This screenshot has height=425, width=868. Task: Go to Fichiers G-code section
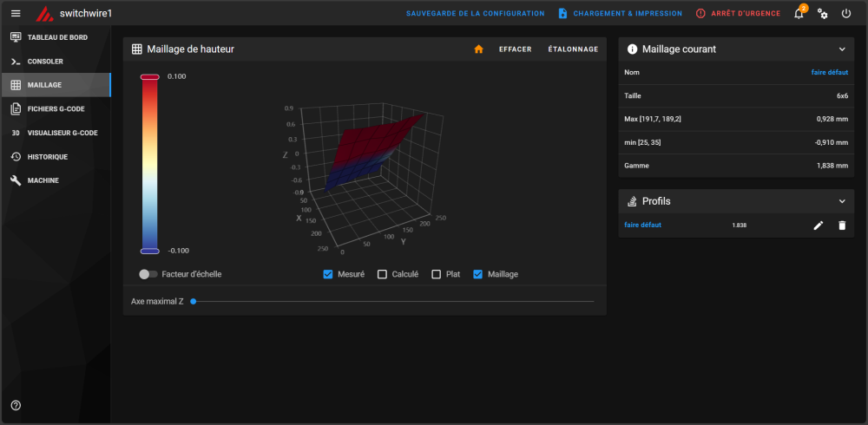click(56, 108)
